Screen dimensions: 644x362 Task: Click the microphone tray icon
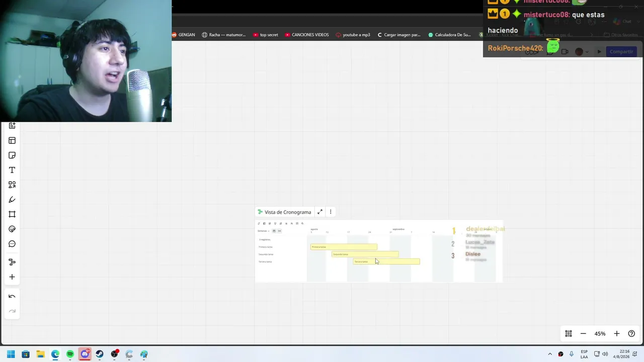tap(572, 354)
